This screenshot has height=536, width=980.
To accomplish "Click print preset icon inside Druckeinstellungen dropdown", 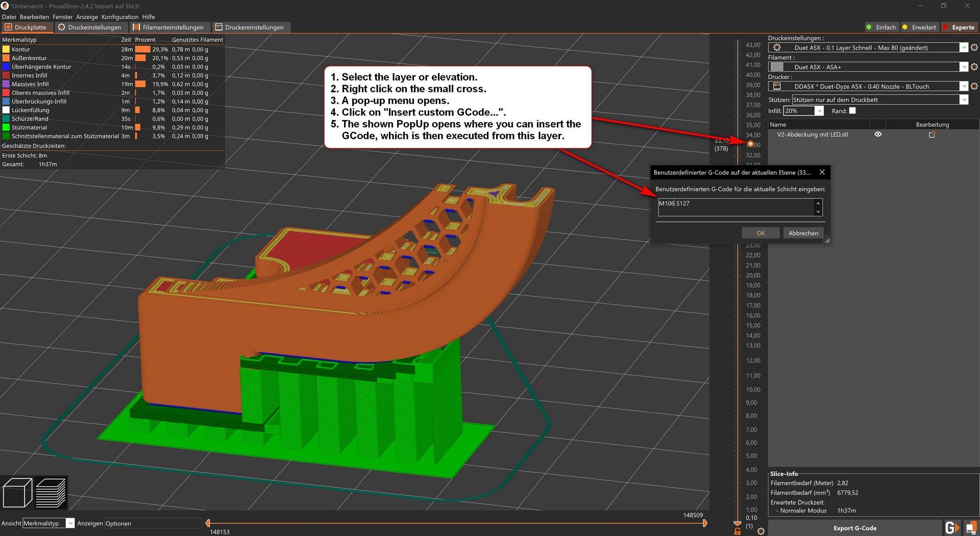I will pos(777,47).
